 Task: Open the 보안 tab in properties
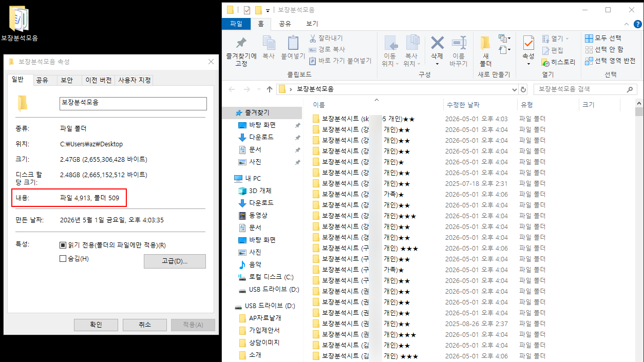tap(67, 80)
